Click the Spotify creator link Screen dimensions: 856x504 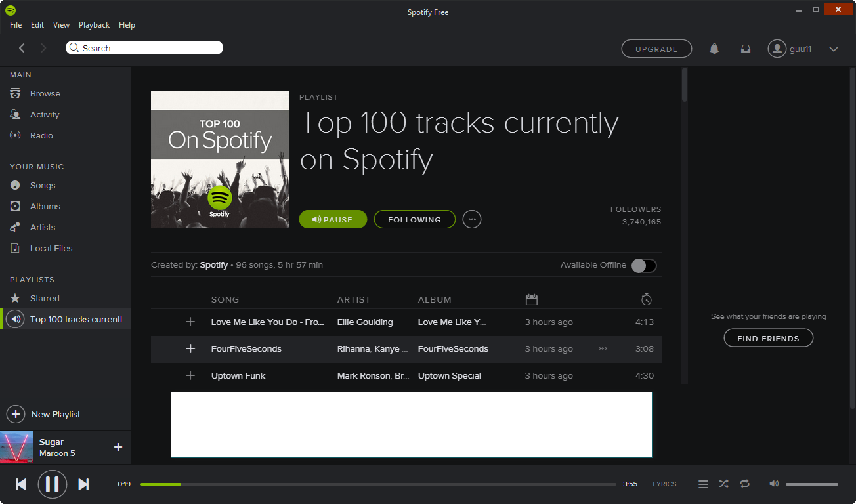click(214, 265)
